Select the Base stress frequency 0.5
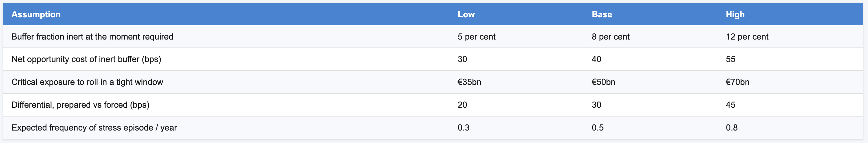Image resolution: width=868 pixels, height=143 pixels. point(598,128)
